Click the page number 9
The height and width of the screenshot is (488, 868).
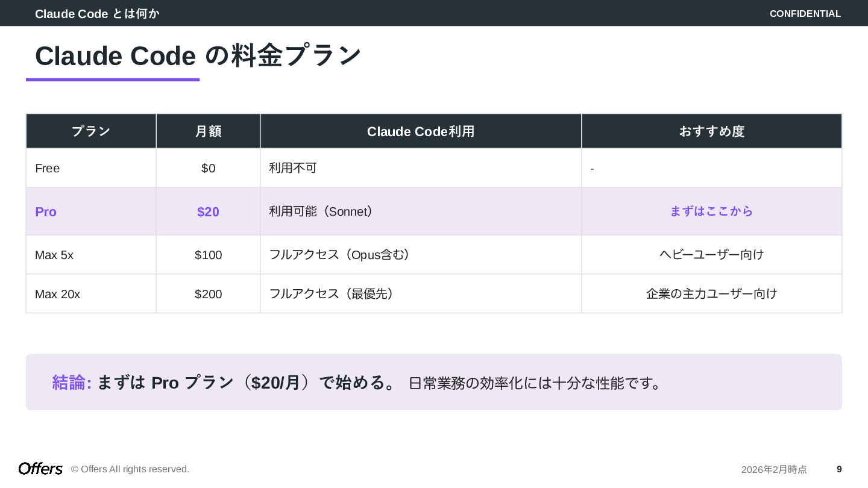point(839,469)
